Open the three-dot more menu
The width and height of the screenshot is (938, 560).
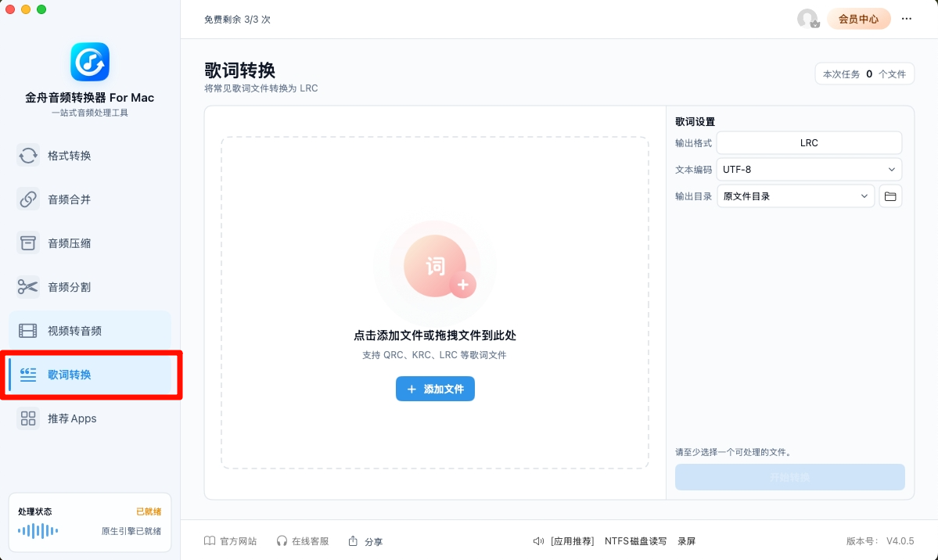pyautogui.click(x=907, y=19)
